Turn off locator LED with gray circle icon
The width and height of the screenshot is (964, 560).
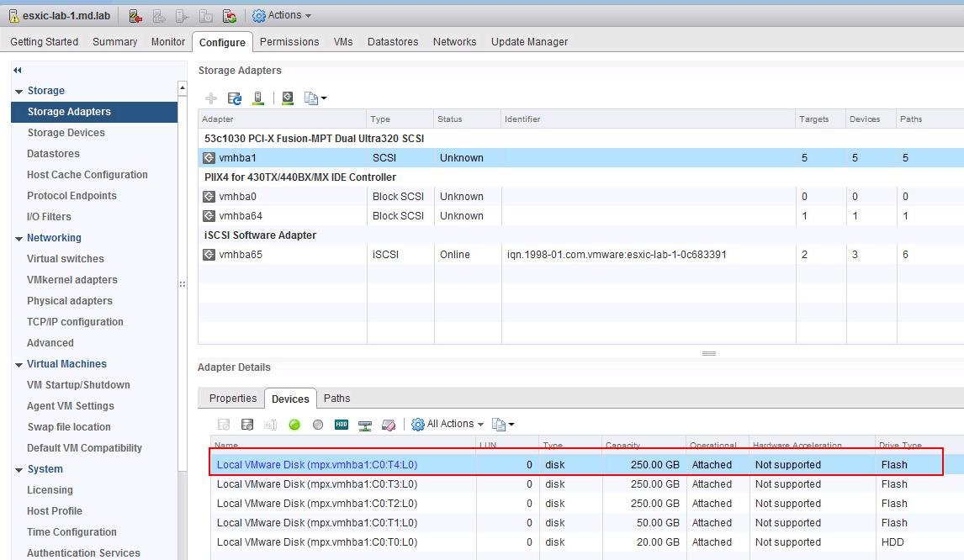[x=318, y=424]
